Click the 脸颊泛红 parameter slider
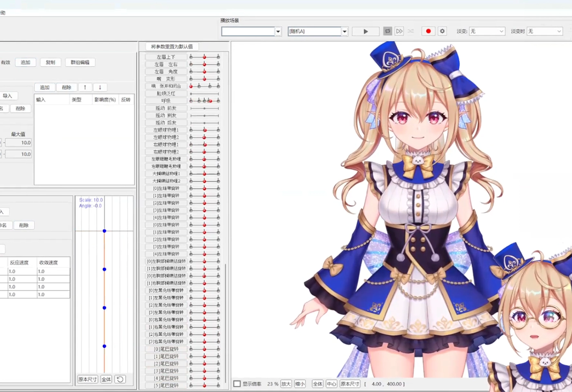Image resolution: width=572 pixels, height=392 pixels. [x=205, y=94]
